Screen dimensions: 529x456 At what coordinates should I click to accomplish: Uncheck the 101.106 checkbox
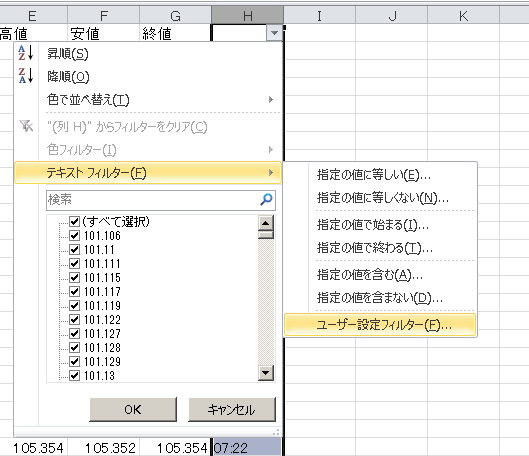click(x=74, y=235)
